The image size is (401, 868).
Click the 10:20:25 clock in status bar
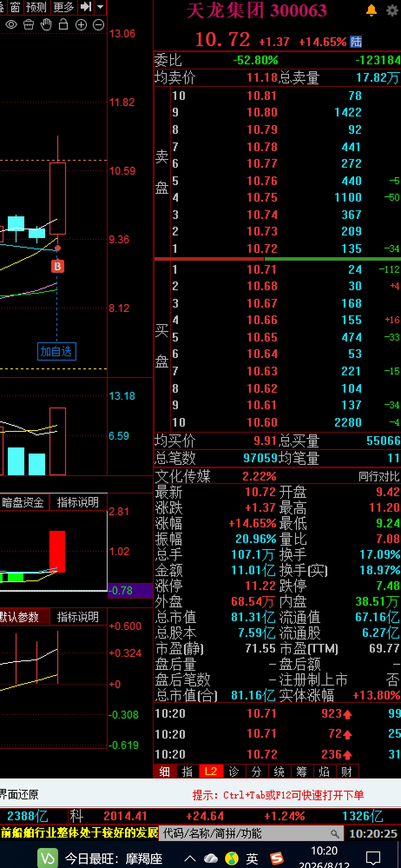click(373, 833)
